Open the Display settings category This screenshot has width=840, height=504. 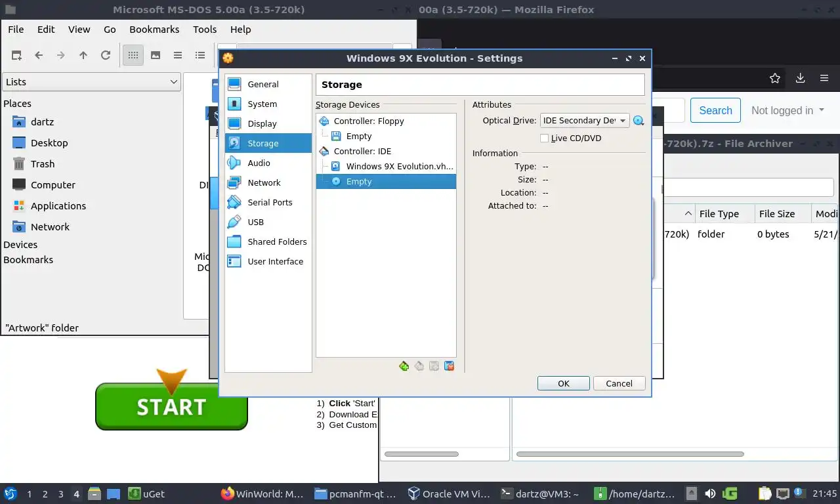click(268, 123)
